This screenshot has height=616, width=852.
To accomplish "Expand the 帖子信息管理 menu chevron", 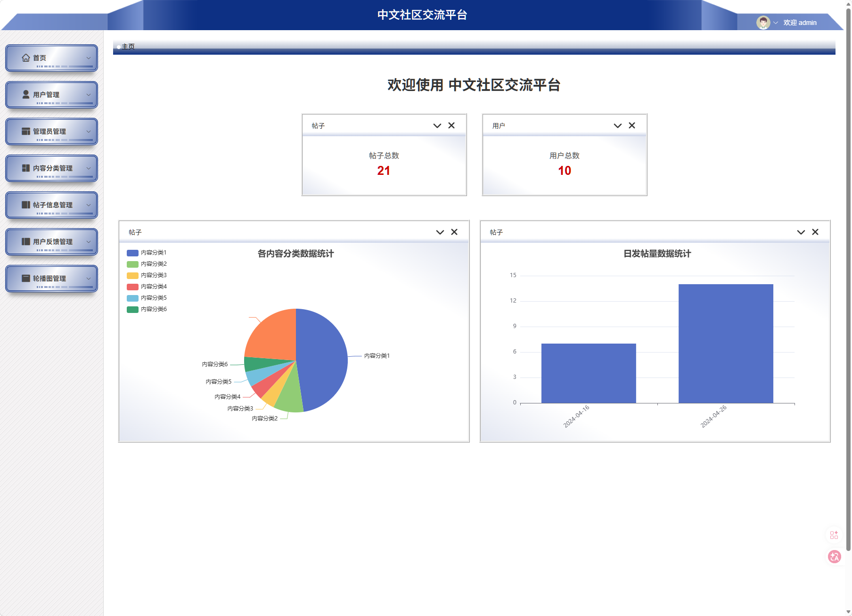I will coord(89,205).
